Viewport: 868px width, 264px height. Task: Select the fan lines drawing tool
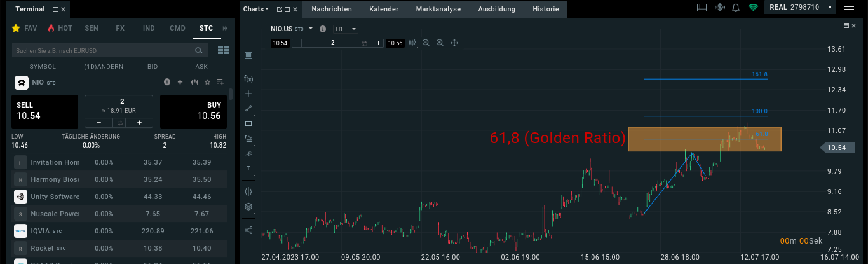point(248,153)
